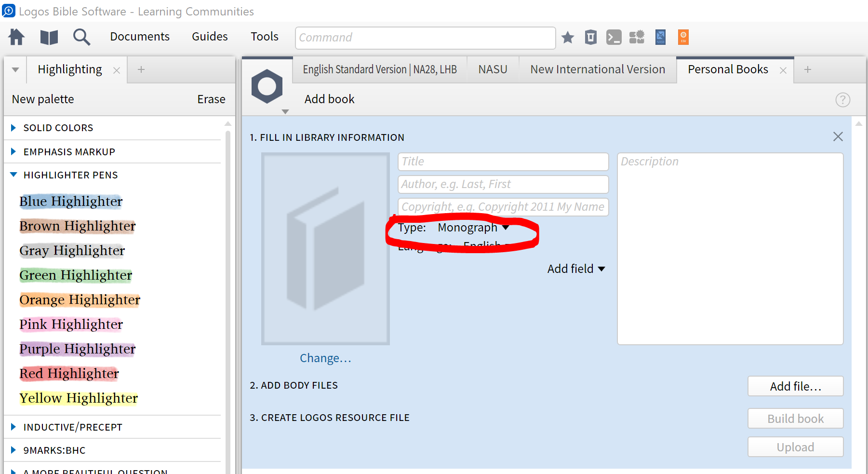
Task: Click the Author input field
Action: pos(503,184)
